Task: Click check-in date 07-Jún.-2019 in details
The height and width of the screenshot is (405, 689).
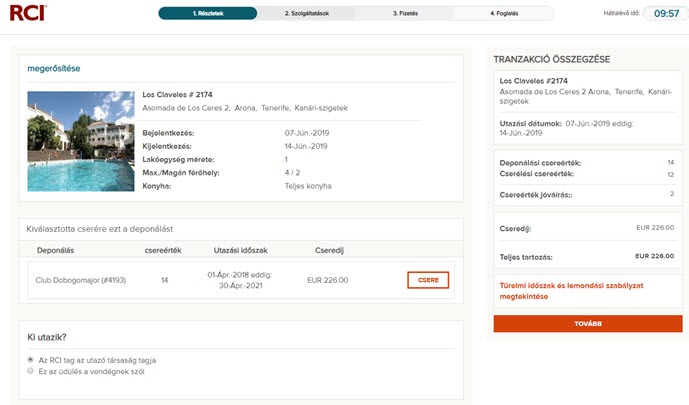Action: click(307, 133)
